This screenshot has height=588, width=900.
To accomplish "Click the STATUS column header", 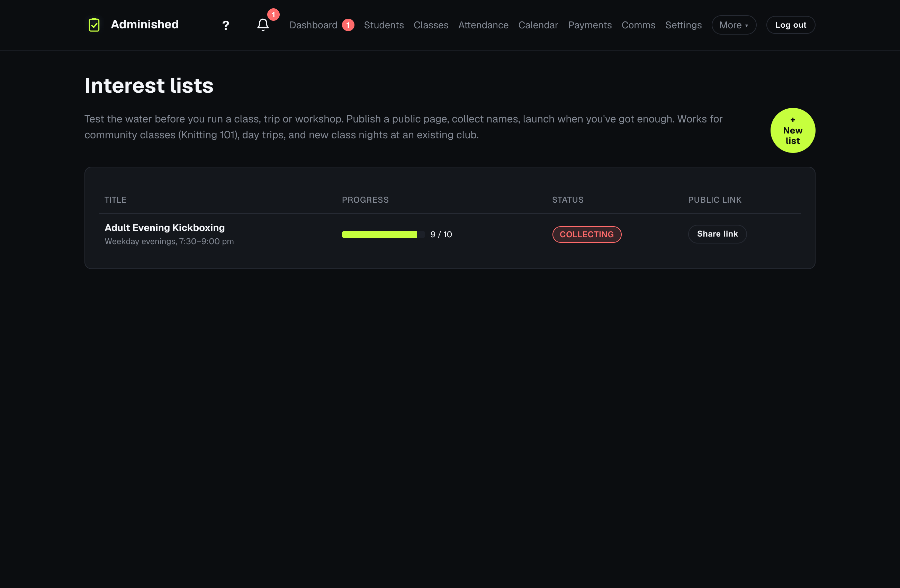I will point(568,200).
